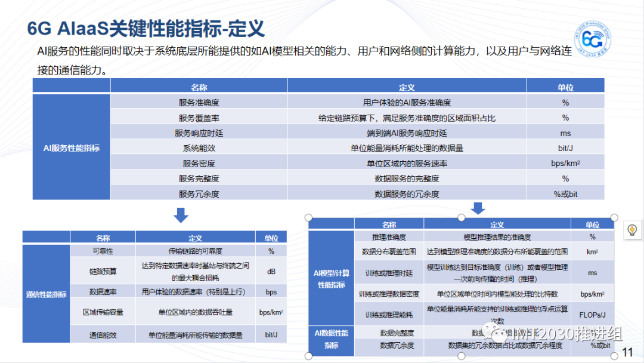Viewport: 644px width, 363px height.
Task: Click the bottom-left resize handle of selected table
Action: tap(309, 356)
